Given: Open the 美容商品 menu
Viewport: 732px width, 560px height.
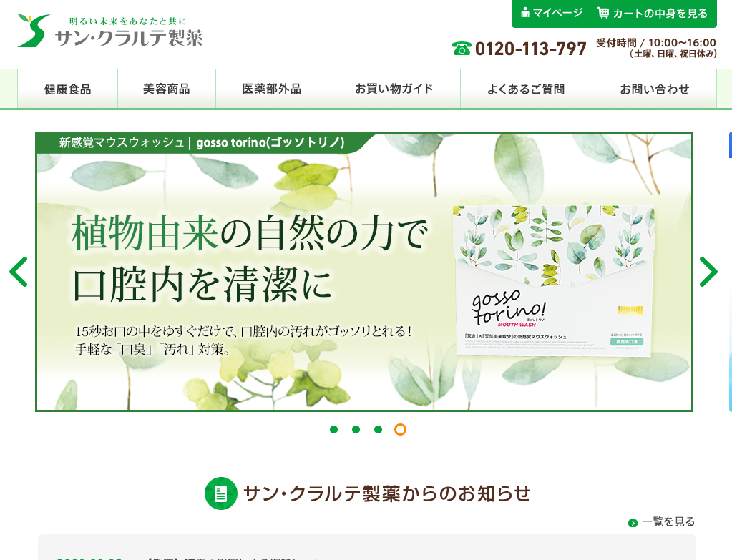Looking at the screenshot, I should click(x=167, y=89).
